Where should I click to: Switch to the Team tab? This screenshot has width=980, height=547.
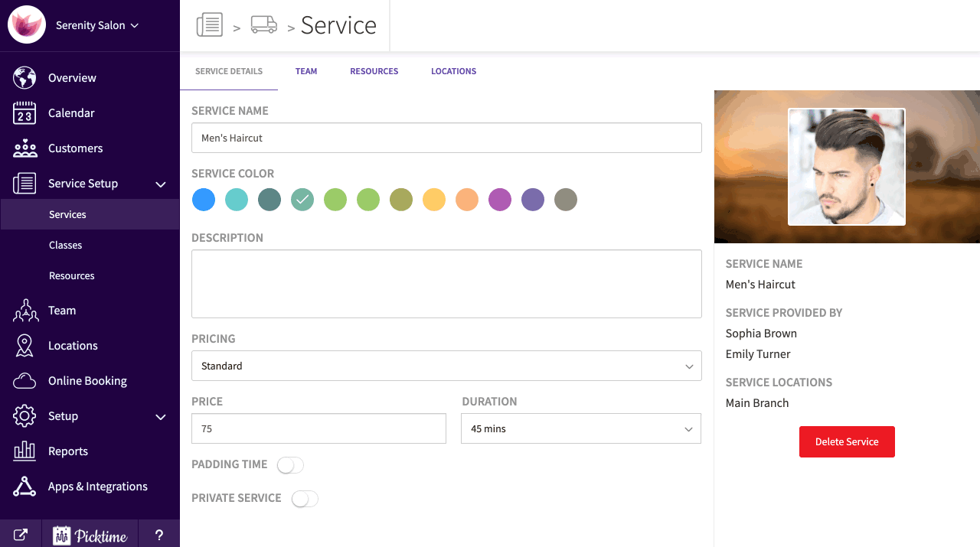tap(306, 71)
